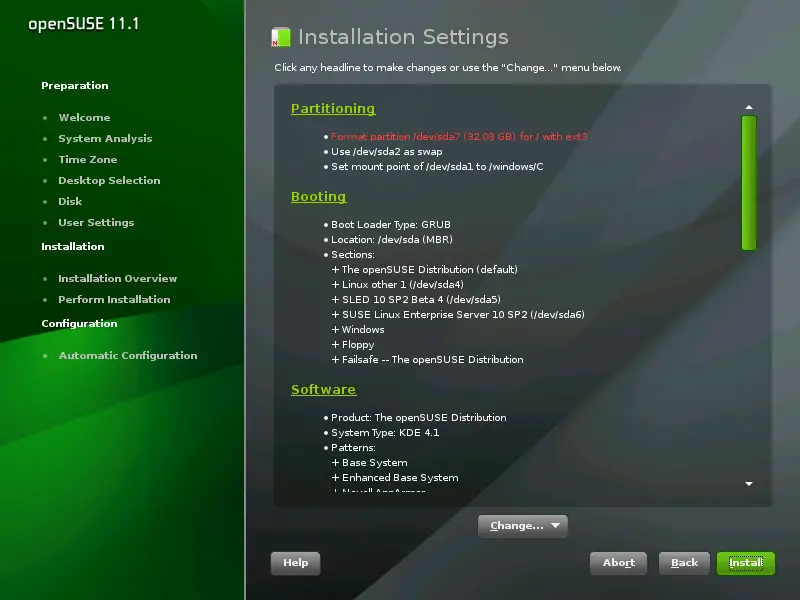Select Welcome step in sidebar
Viewport: 800px width, 600px height.
(x=84, y=118)
